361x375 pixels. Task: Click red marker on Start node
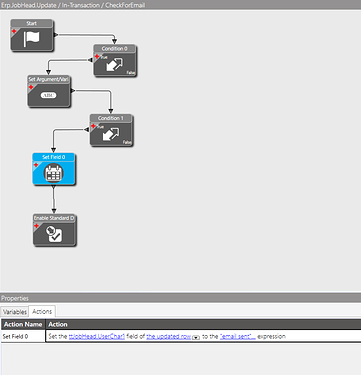[x=14, y=31]
